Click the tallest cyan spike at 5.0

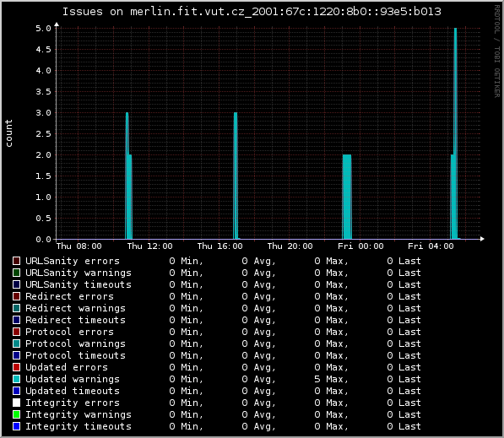coord(455,133)
